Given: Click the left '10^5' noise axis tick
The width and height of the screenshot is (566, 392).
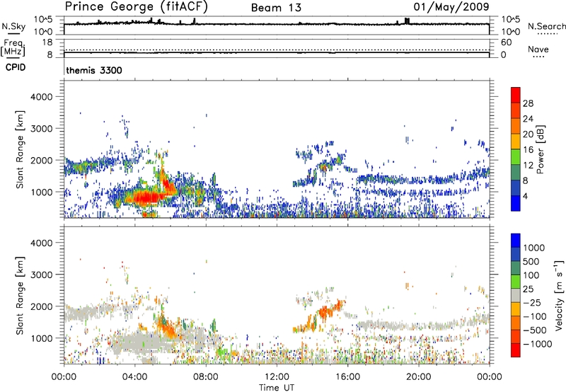Looking at the screenshot, I should [43, 20].
